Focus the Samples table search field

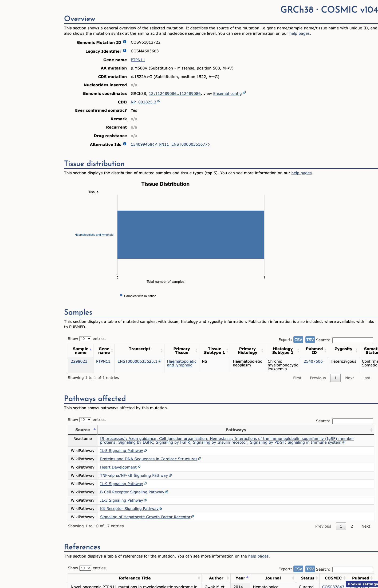pyautogui.click(x=353, y=340)
